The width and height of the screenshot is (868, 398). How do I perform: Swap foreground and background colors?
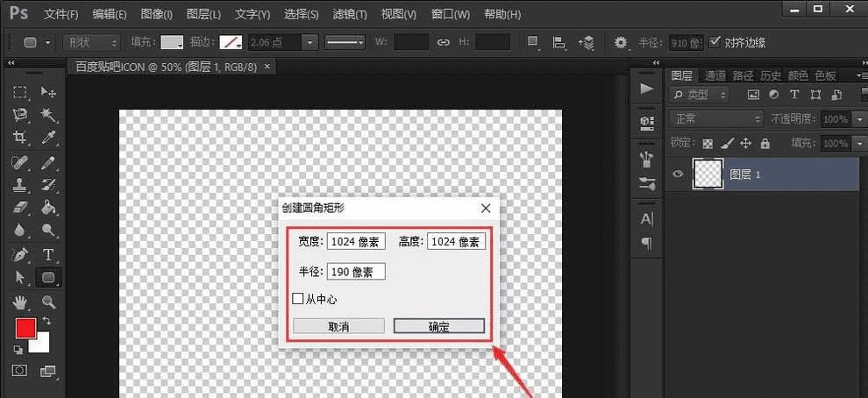[46, 321]
